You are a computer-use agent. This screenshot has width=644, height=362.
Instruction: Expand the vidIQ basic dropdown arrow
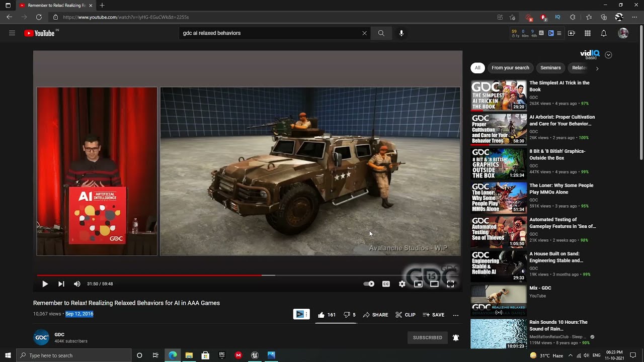(x=608, y=55)
